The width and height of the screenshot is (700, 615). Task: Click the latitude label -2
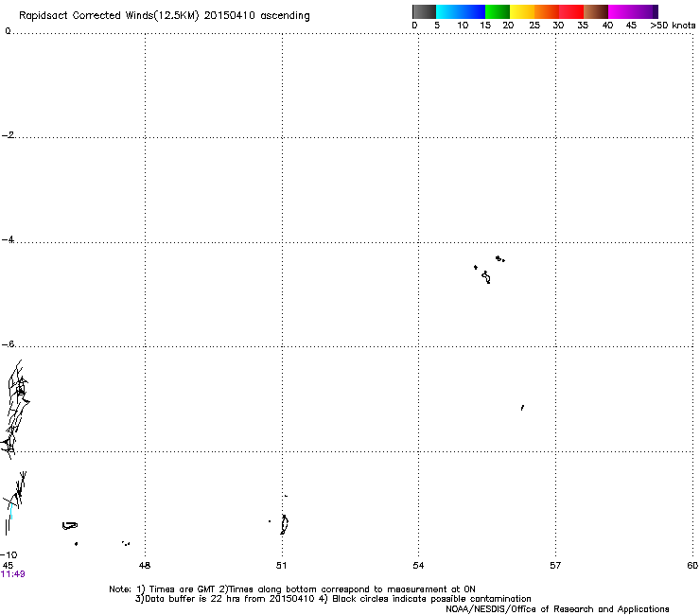[x=8, y=135]
